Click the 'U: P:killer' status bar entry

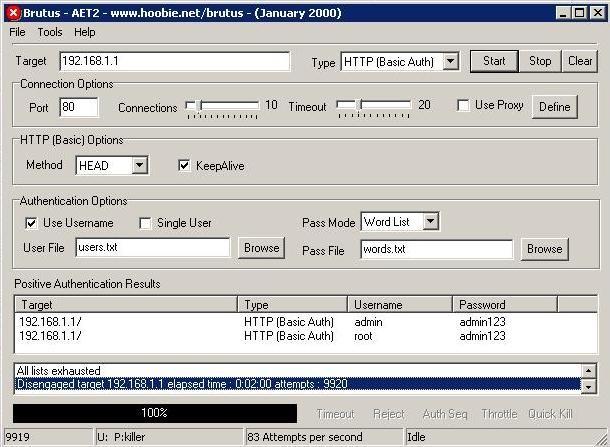[169, 437]
